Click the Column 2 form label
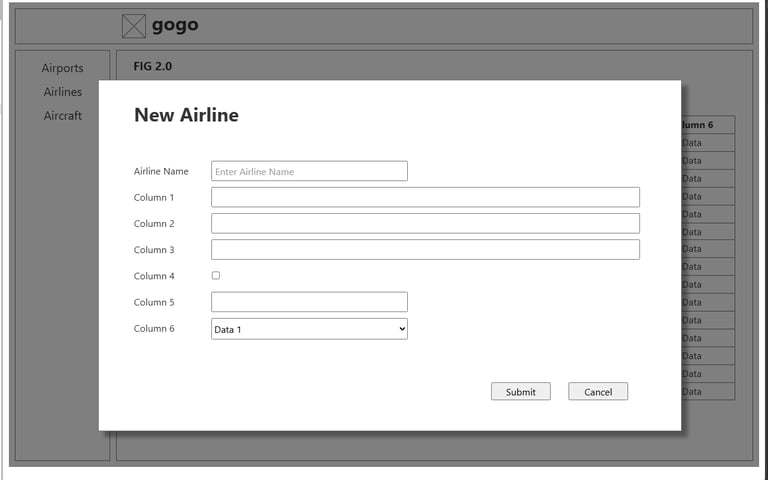Viewport: 768px width, 480px height. [154, 224]
